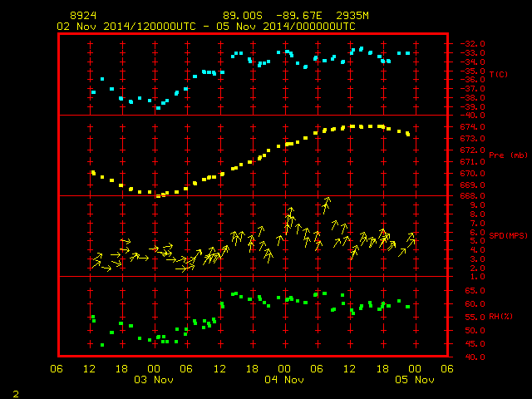The width and height of the screenshot is (532, 399).
Task: Select the 04 Nov date label
Action: [284, 380]
